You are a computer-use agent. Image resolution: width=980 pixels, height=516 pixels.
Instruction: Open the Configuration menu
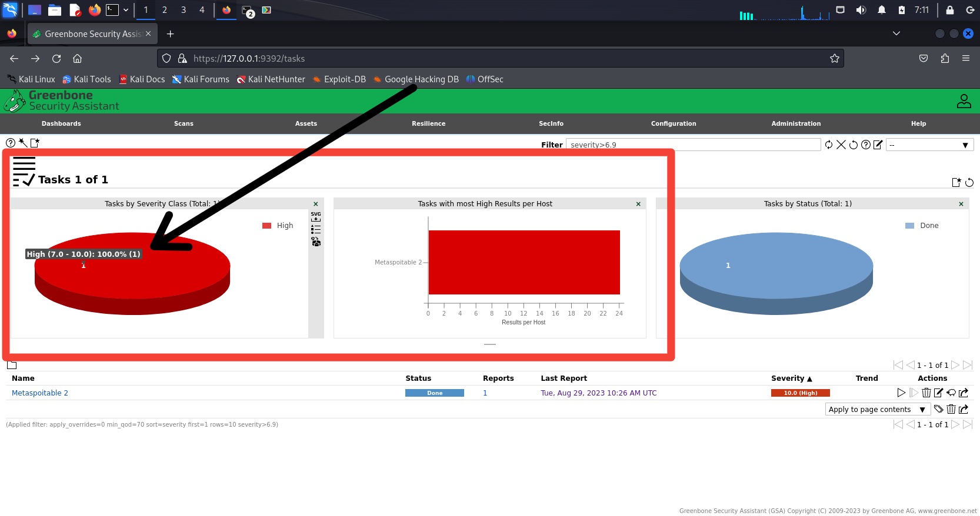click(674, 123)
